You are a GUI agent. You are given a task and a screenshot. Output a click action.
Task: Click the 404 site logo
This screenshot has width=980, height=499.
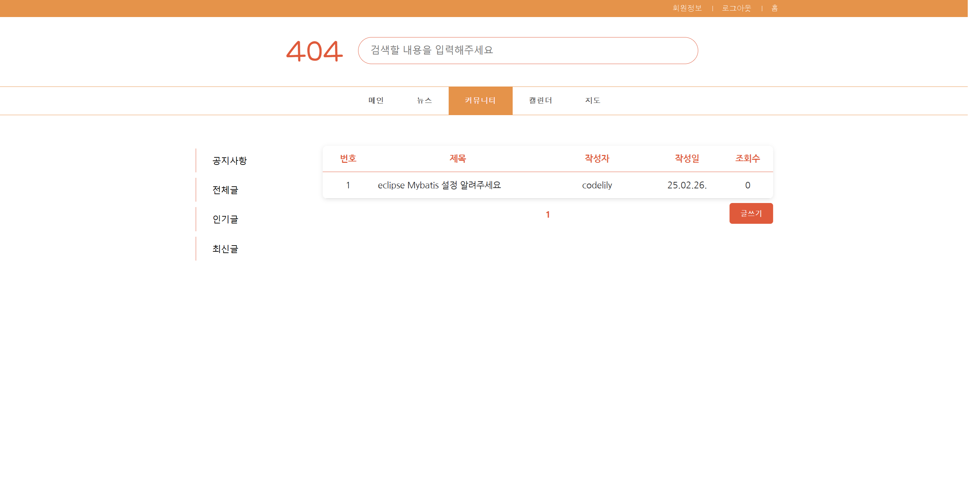click(x=314, y=51)
